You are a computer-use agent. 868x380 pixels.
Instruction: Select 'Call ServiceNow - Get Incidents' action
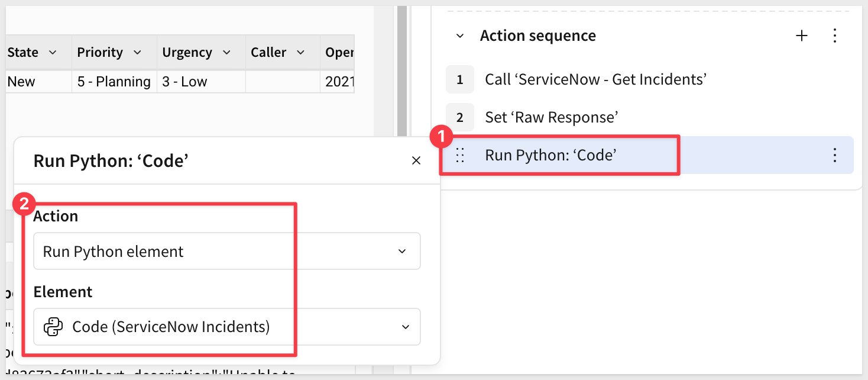click(596, 80)
